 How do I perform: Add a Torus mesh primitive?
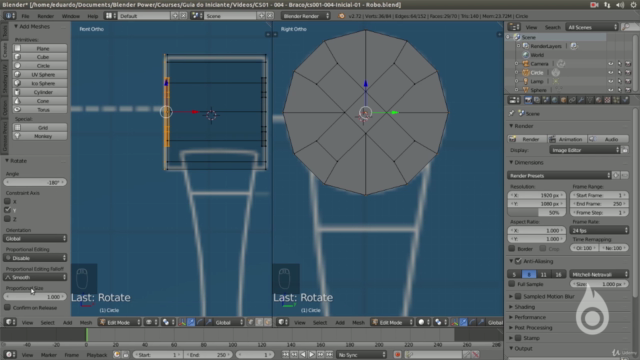(40, 109)
